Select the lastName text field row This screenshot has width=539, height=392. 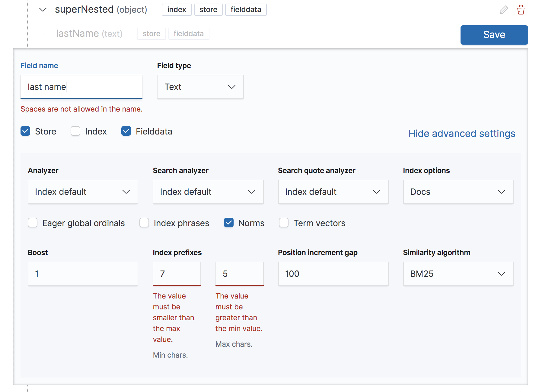pos(89,33)
